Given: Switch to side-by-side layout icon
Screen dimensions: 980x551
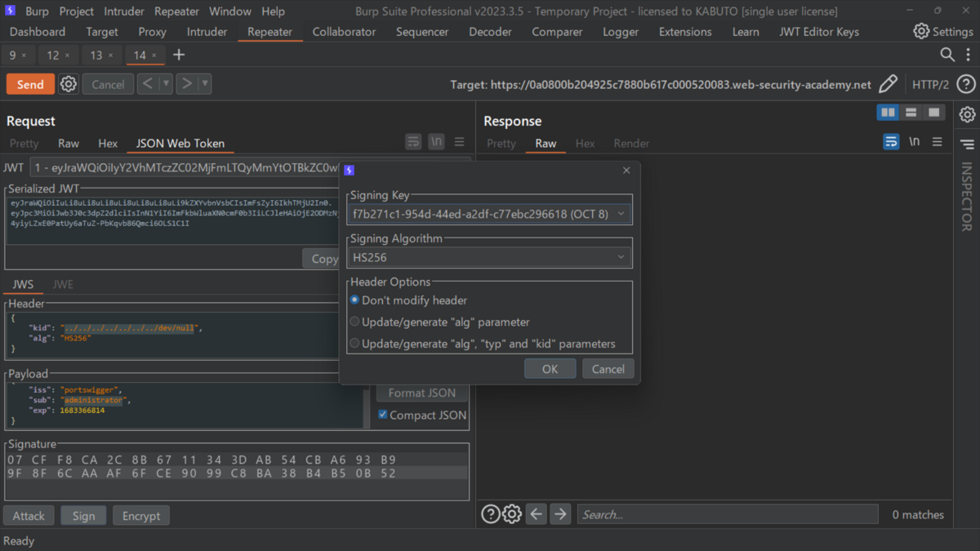Looking at the screenshot, I should point(888,113).
